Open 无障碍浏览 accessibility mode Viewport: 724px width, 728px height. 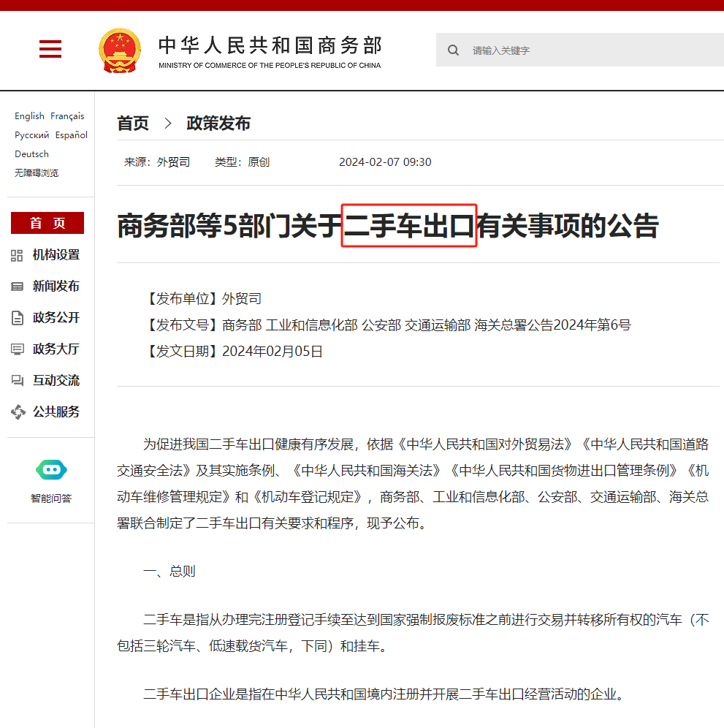tap(37, 173)
